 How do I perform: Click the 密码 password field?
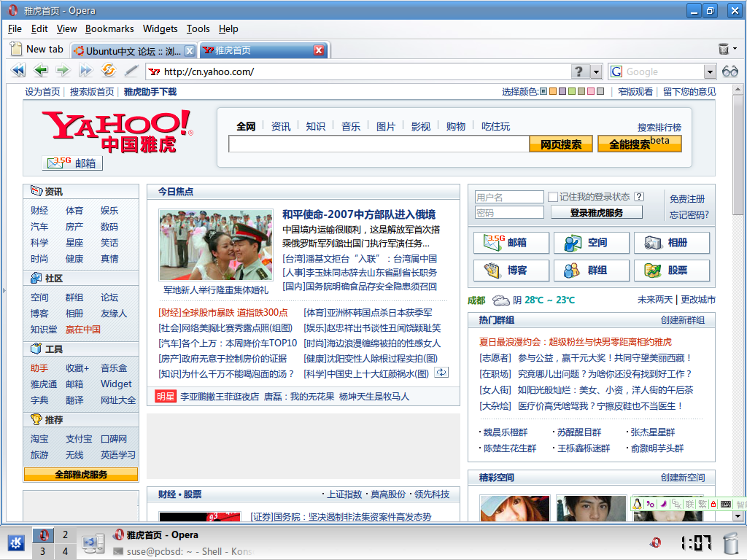(x=509, y=212)
